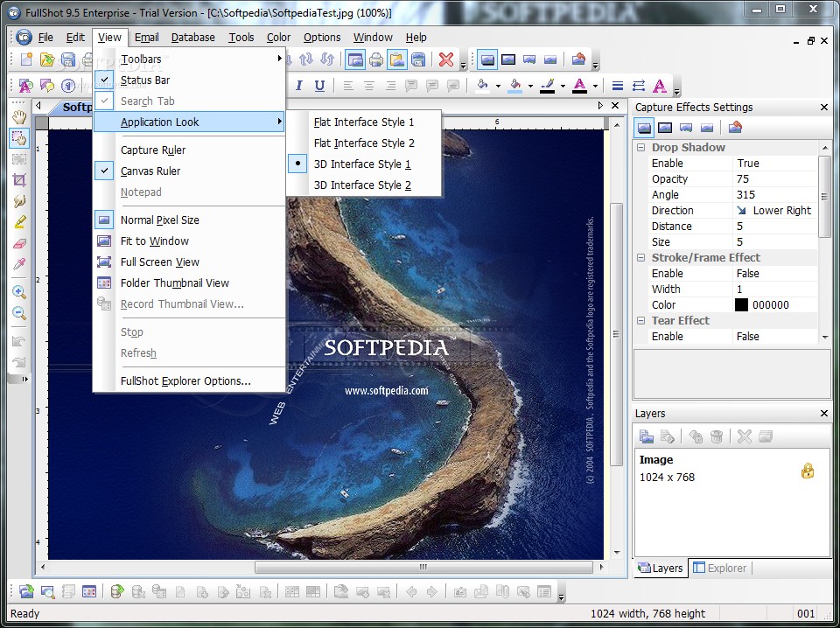This screenshot has width=840, height=628.
Task: Click the Print toolbar icon
Action: coord(376,59)
